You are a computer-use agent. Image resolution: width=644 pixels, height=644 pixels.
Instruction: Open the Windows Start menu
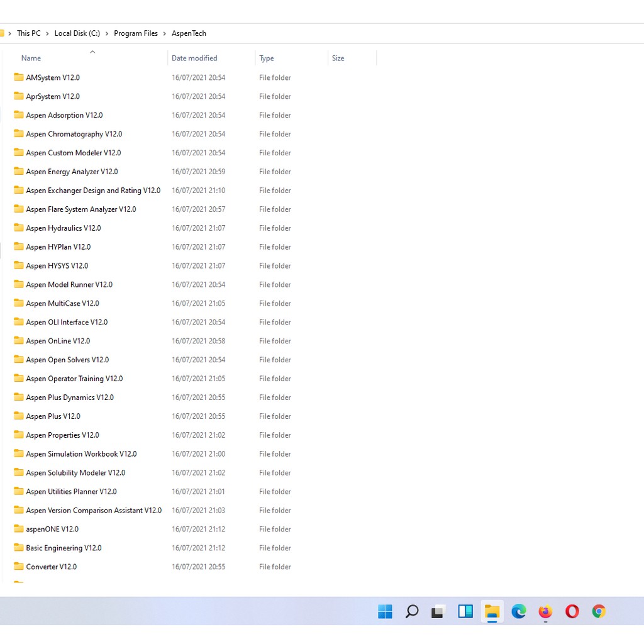coord(385,611)
